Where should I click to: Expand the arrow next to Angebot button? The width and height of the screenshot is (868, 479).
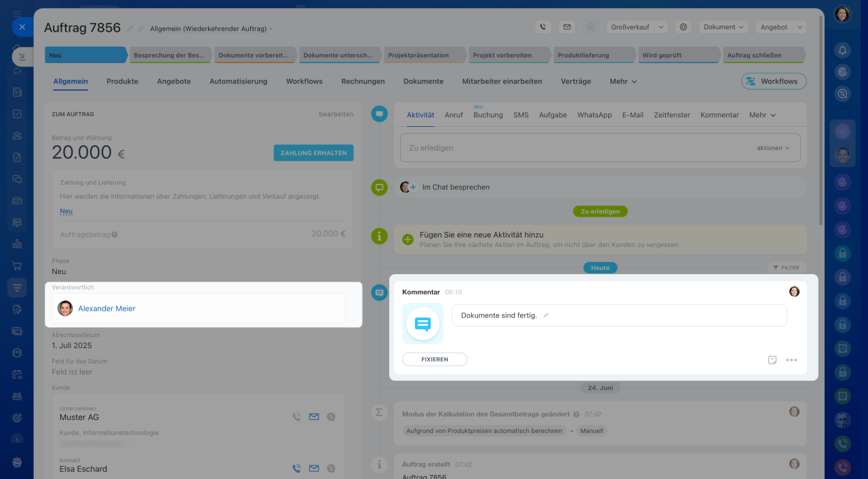[800, 27]
